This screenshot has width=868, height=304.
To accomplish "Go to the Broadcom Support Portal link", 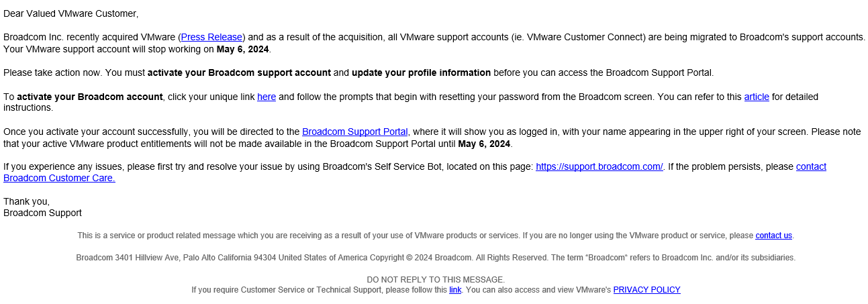I will (355, 132).
